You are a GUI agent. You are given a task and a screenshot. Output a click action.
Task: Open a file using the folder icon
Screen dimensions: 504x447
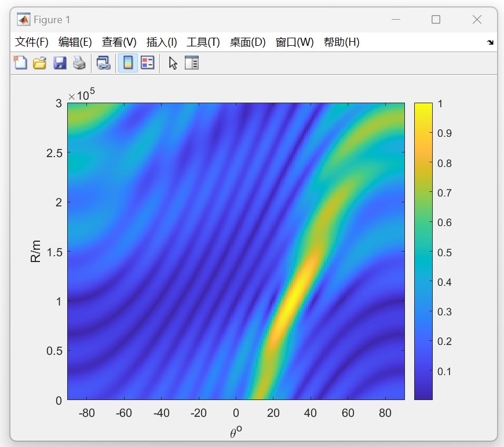(39, 63)
